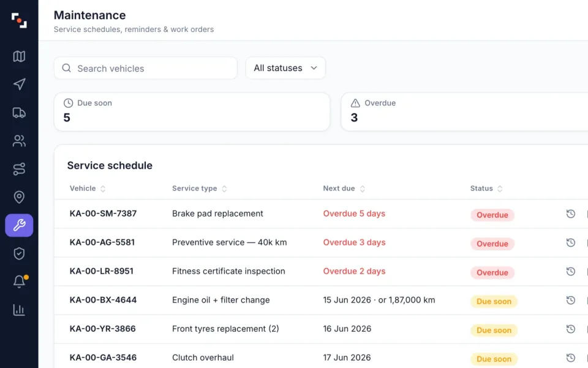The width and height of the screenshot is (588, 368).
Task: Click the Service schedule heading
Action: tap(110, 166)
